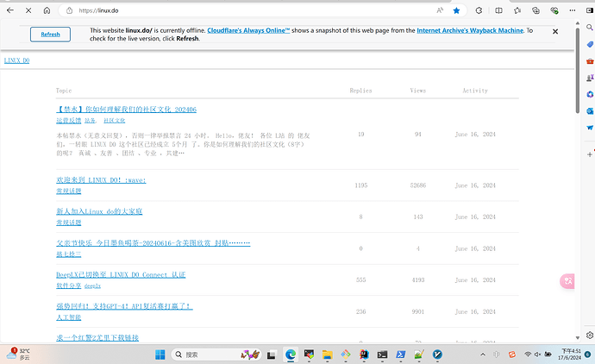Open Browser essentials heart icon
The width and height of the screenshot is (595, 364).
[554, 10]
